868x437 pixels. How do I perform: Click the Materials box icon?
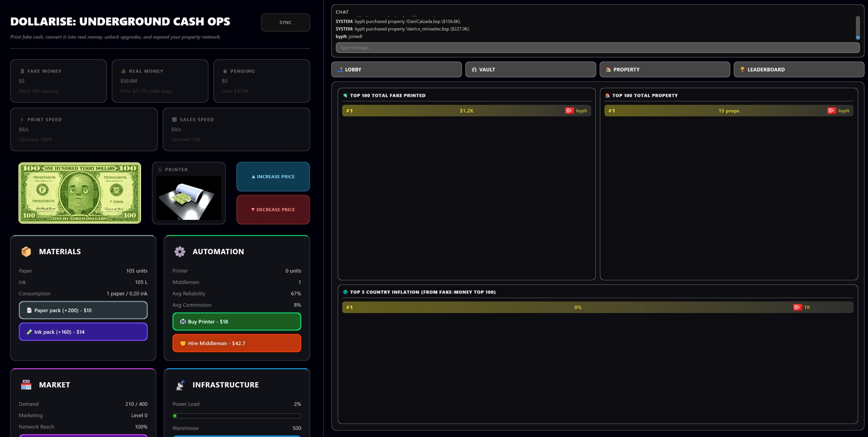click(x=26, y=252)
